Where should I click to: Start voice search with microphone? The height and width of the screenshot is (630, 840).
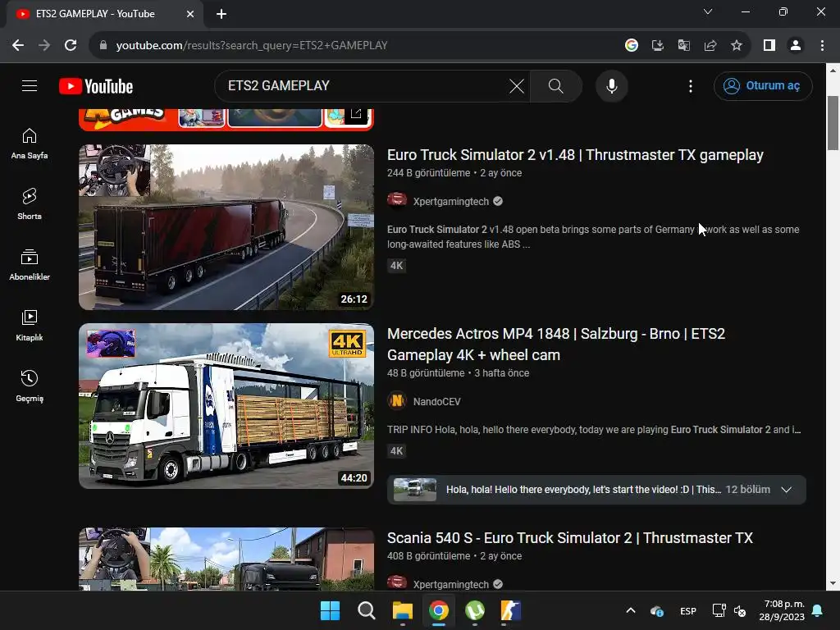tap(612, 85)
